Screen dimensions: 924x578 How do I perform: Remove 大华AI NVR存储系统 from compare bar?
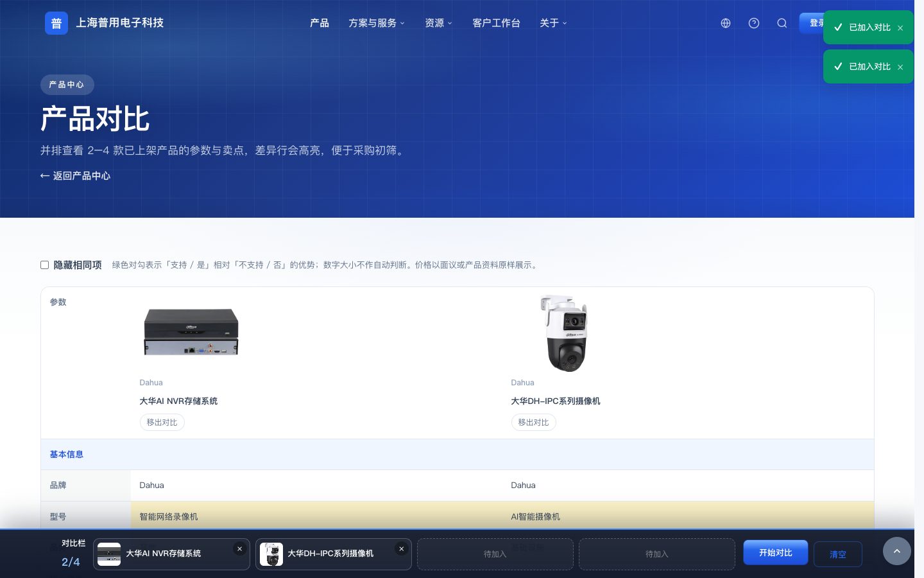pos(239,548)
